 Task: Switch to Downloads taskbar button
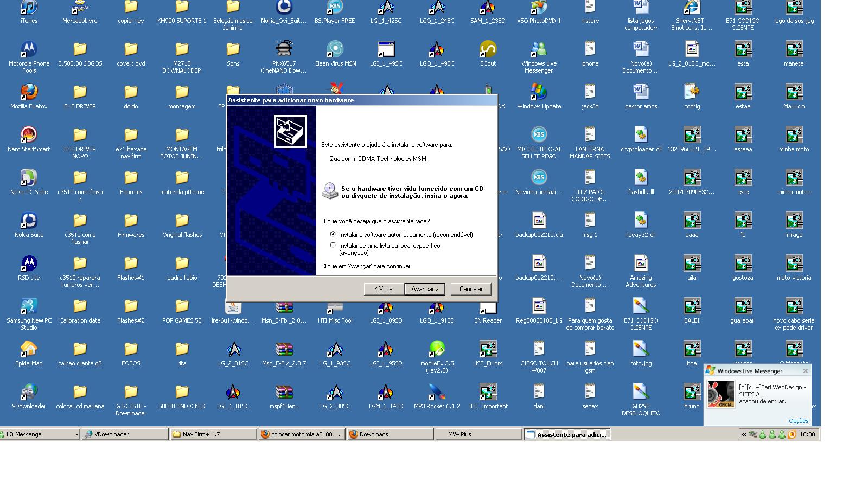tap(390, 434)
